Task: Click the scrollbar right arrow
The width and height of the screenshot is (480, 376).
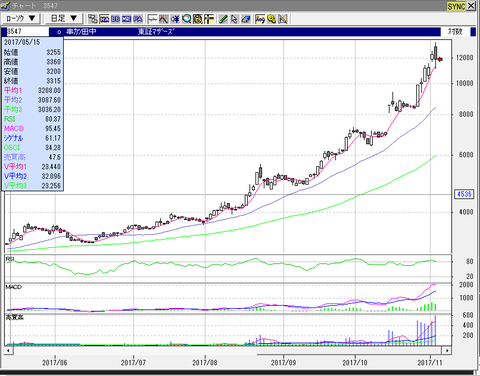Action: tap(447, 350)
